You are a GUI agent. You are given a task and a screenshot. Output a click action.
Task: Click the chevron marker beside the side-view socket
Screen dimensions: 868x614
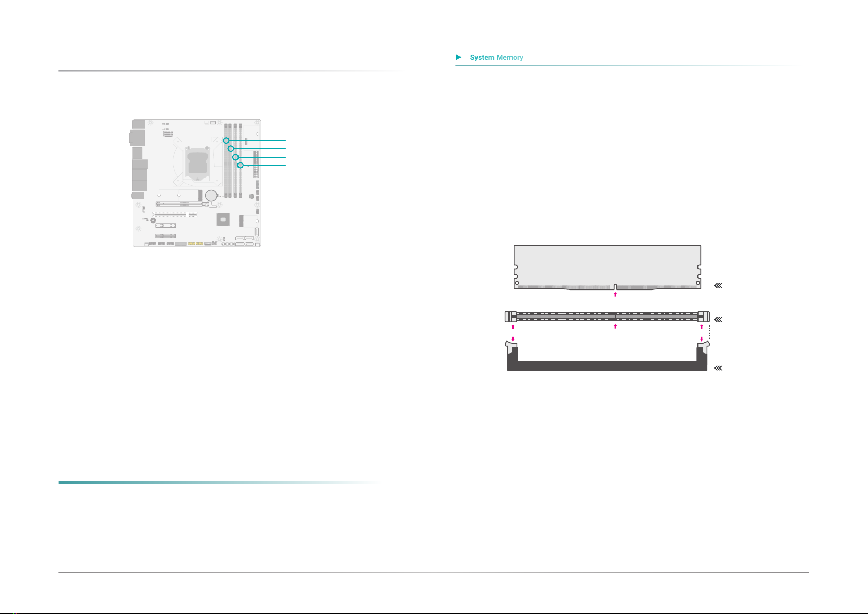click(x=719, y=368)
